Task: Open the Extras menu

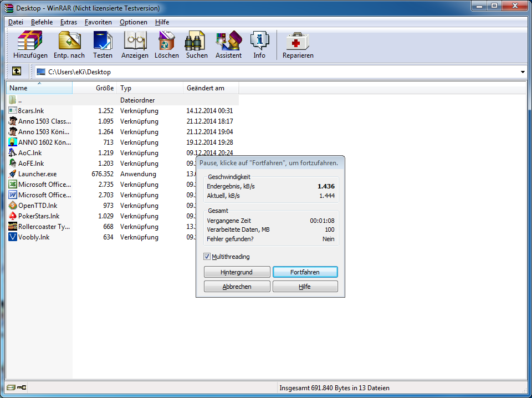Action: (69, 22)
